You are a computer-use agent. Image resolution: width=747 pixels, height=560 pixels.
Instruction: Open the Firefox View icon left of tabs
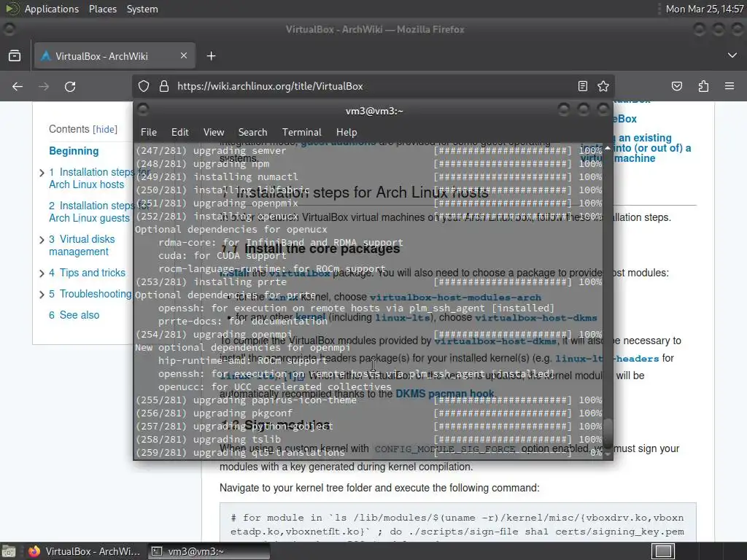(x=15, y=56)
